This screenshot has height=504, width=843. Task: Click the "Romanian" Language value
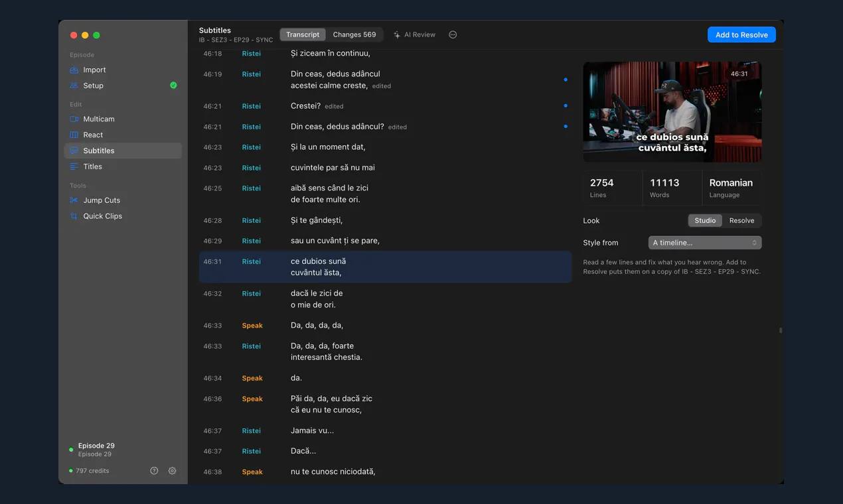[x=731, y=183]
